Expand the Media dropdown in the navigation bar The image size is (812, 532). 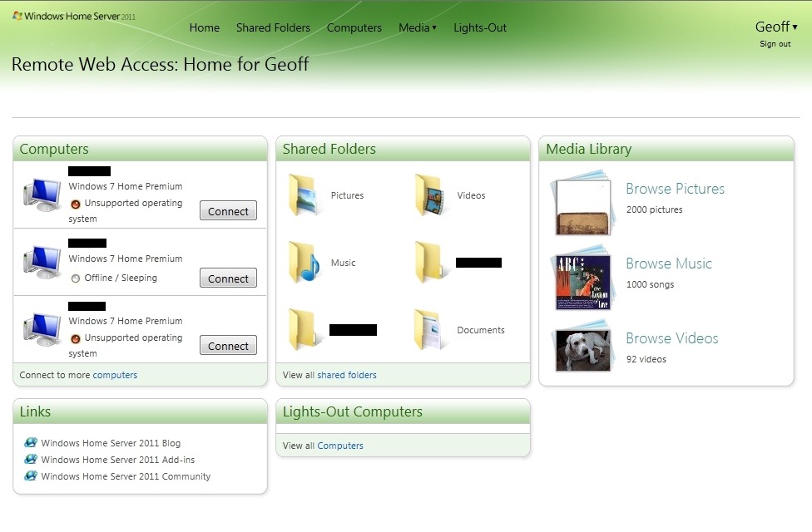(417, 27)
